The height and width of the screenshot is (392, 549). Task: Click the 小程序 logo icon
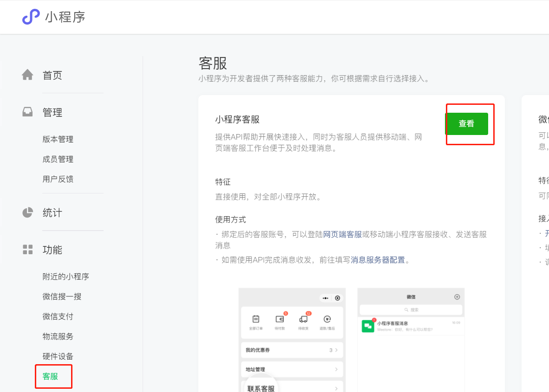pyautogui.click(x=31, y=17)
